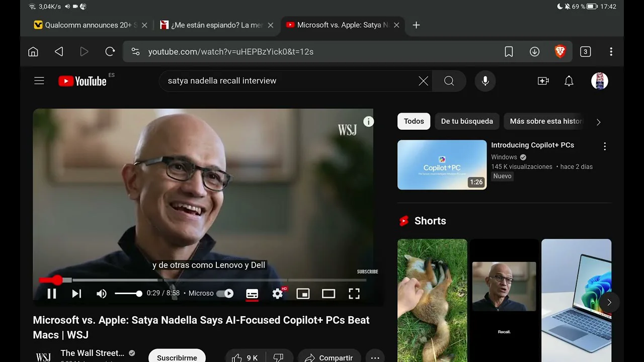Open Brave Shields icon

[560, 51]
